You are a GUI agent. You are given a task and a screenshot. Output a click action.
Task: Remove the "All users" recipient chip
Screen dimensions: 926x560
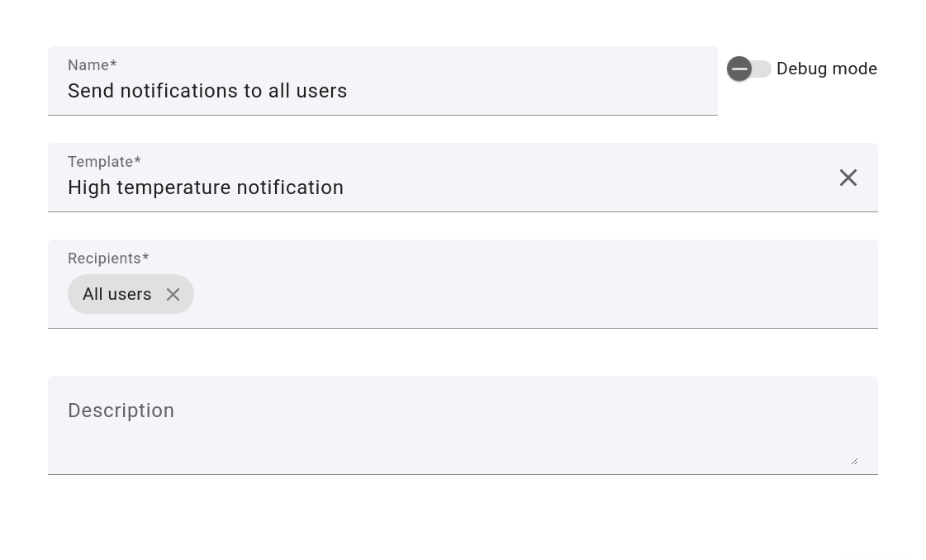(173, 294)
